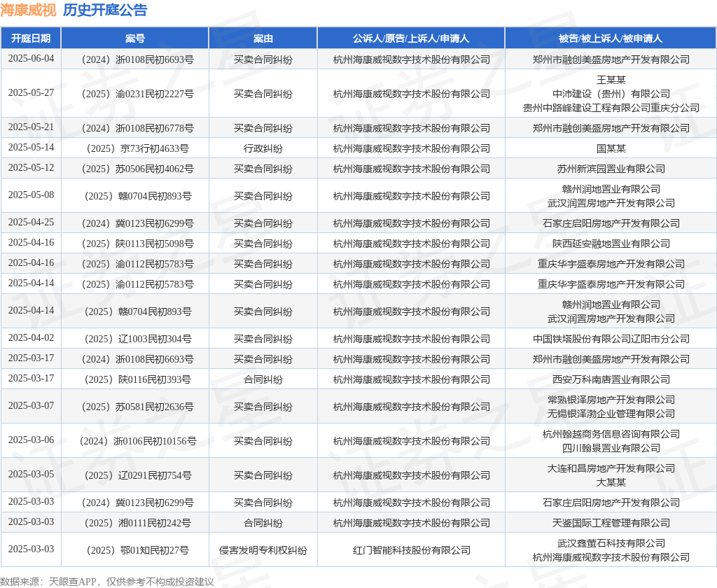Click the date 2025-04-25
This screenshot has height=588, width=717.
click(x=31, y=222)
